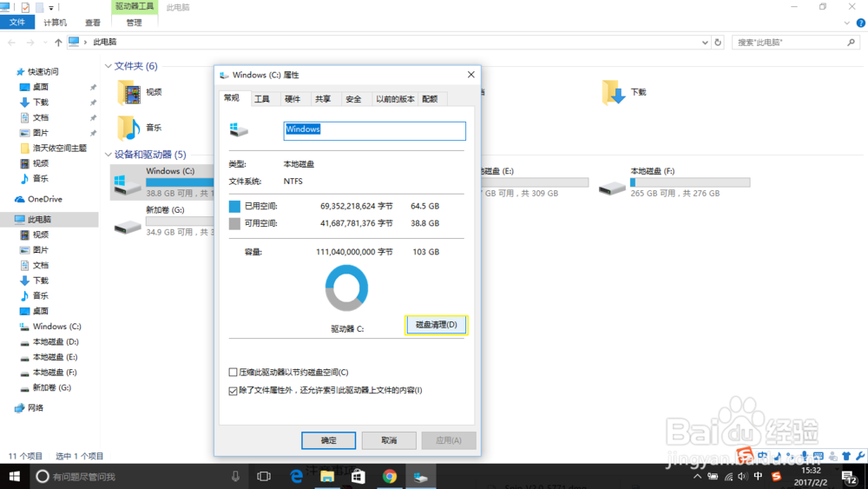Select the 共享 tab
The image size is (868, 489).
click(x=323, y=99)
